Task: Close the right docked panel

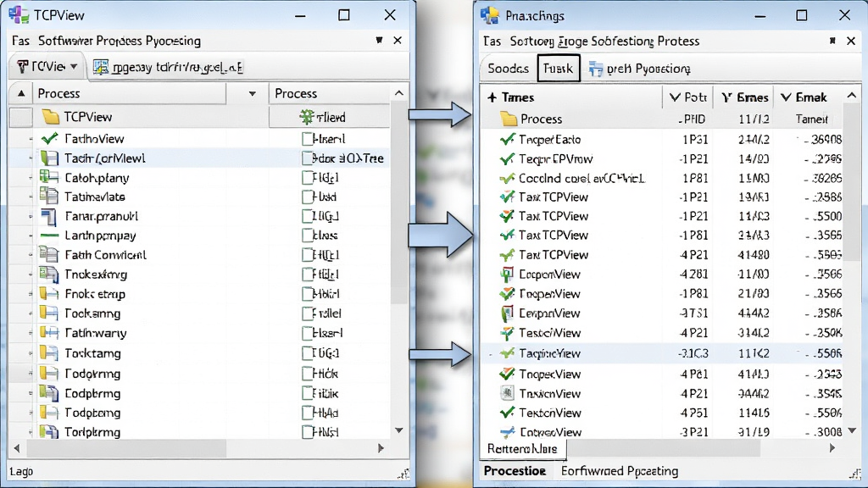Action: pos(851,41)
